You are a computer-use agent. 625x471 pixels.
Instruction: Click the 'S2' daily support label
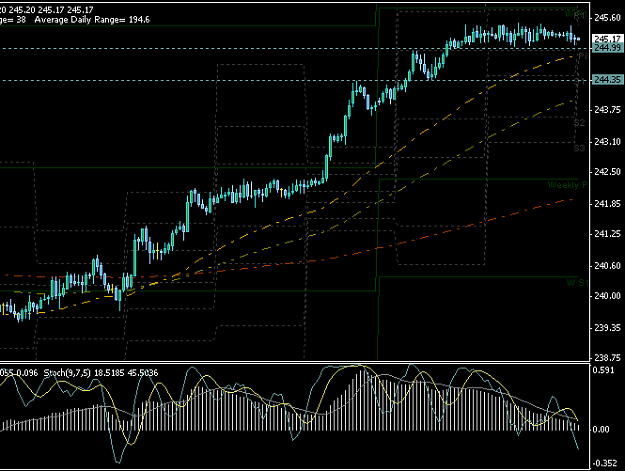[x=580, y=123]
